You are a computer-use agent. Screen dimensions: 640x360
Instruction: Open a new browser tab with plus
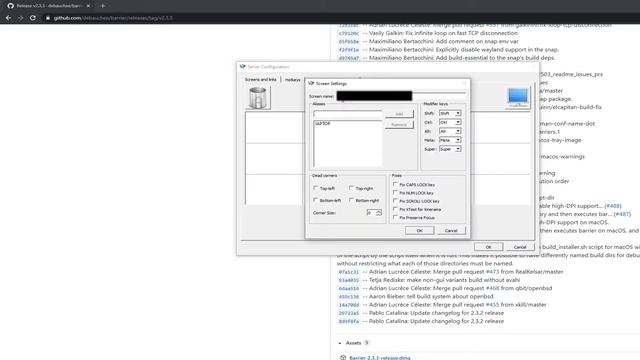(x=103, y=6)
